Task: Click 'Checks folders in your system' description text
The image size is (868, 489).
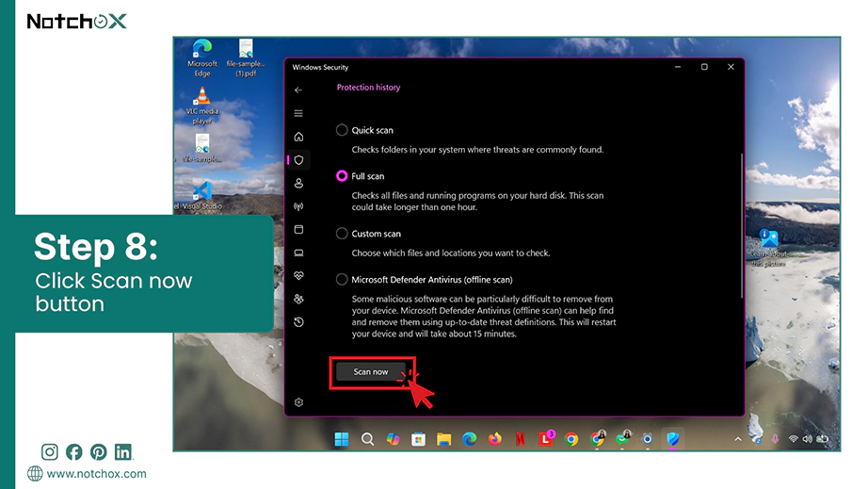Action: coord(477,150)
